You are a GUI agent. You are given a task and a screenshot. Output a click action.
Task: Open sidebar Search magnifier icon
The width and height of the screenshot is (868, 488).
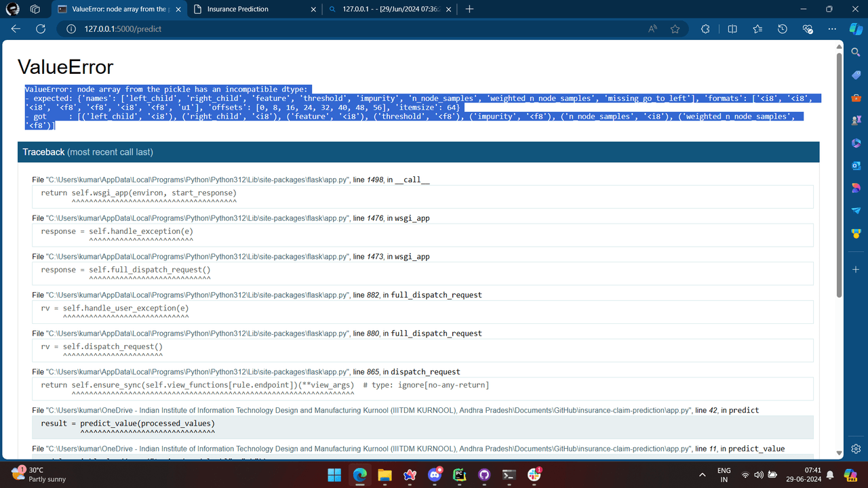tap(856, 52)
